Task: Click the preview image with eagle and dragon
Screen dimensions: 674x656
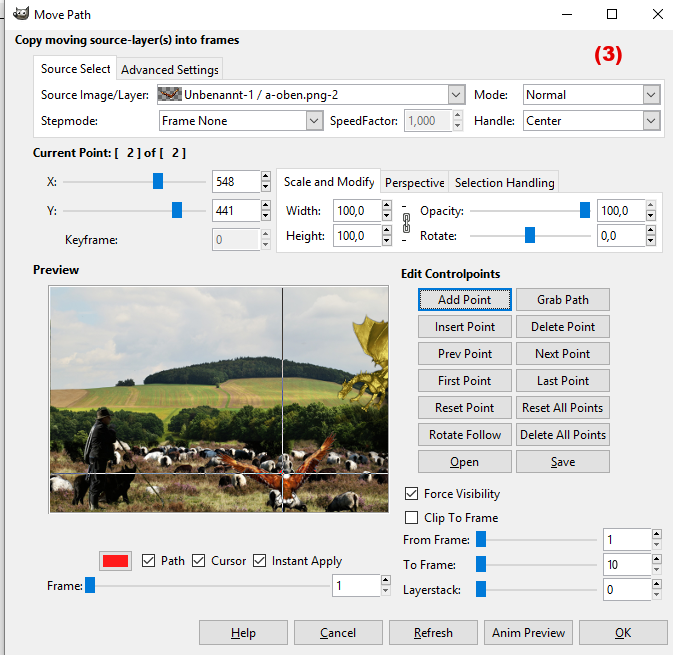Action: pos(219,399)
